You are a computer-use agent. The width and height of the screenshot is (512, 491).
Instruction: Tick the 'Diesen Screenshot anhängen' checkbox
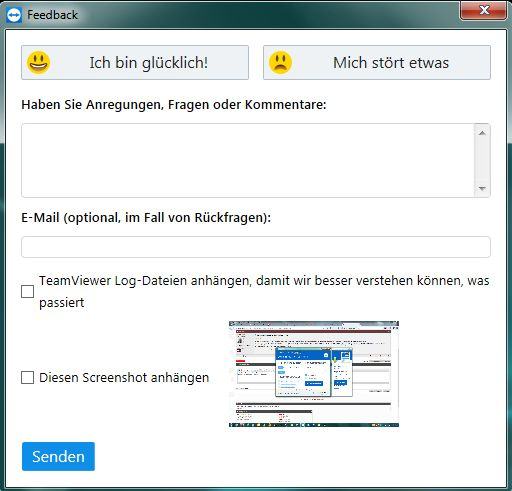[x=27, y=378]
